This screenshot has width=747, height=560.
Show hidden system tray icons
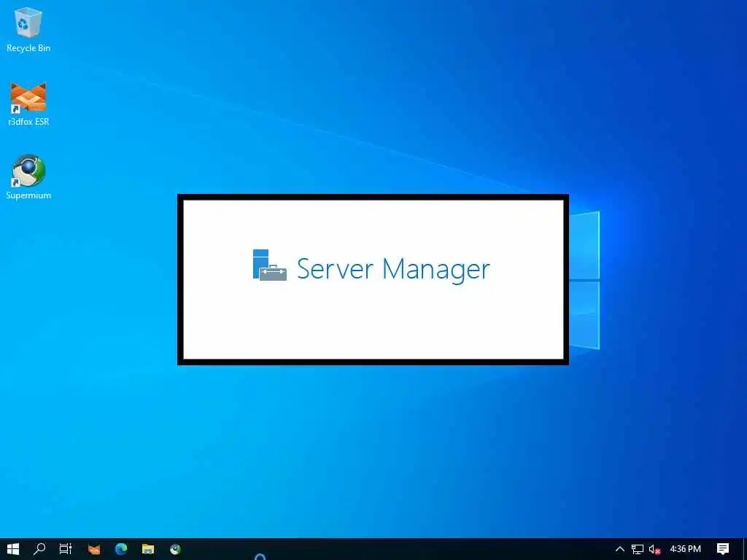coord(620,549)
